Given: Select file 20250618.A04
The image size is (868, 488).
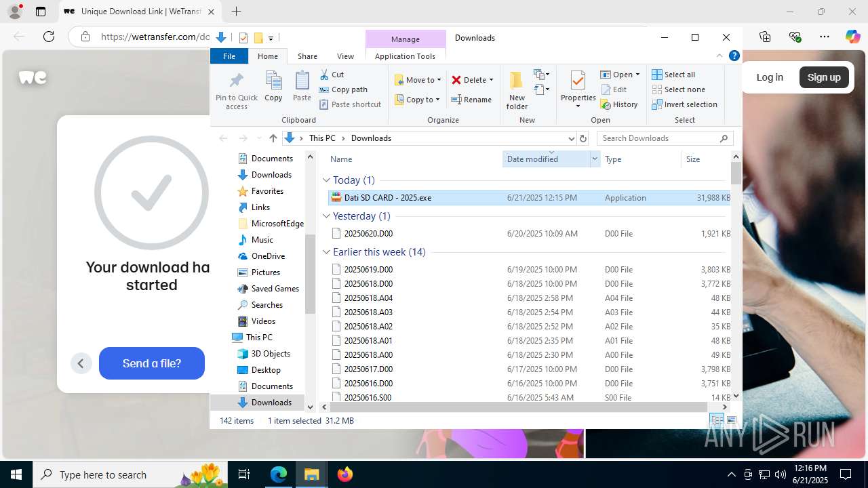Looking at the screenshot, I should (529, 298).
